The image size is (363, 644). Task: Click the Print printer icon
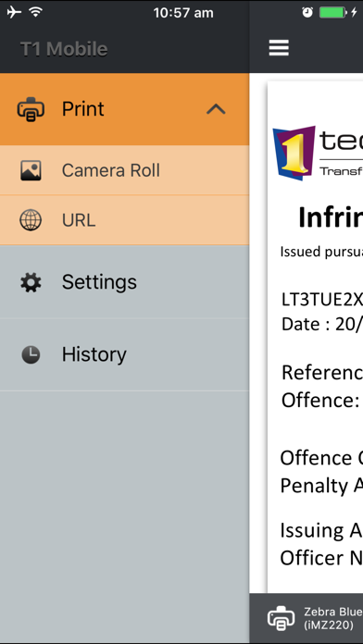point(31,109)
